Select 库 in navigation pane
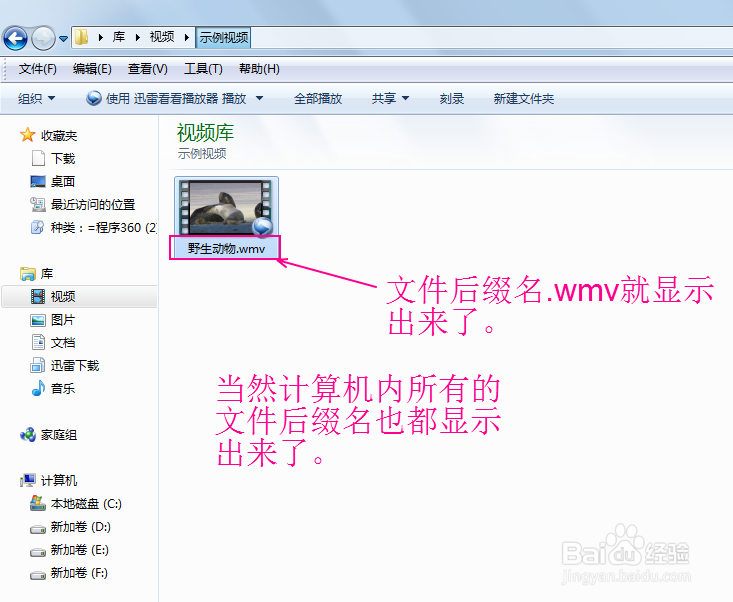 [x=47, y=273]
